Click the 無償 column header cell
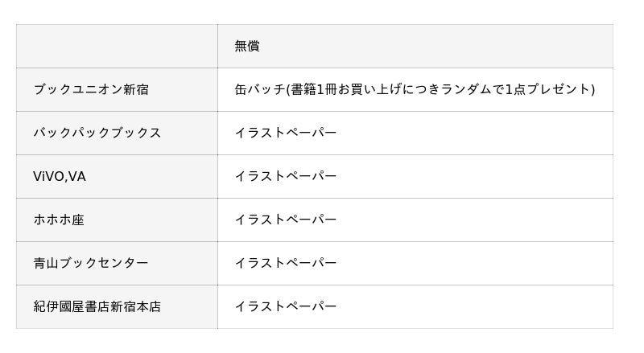The height and width of the screenshot is (353, 644). coord(247,46)
